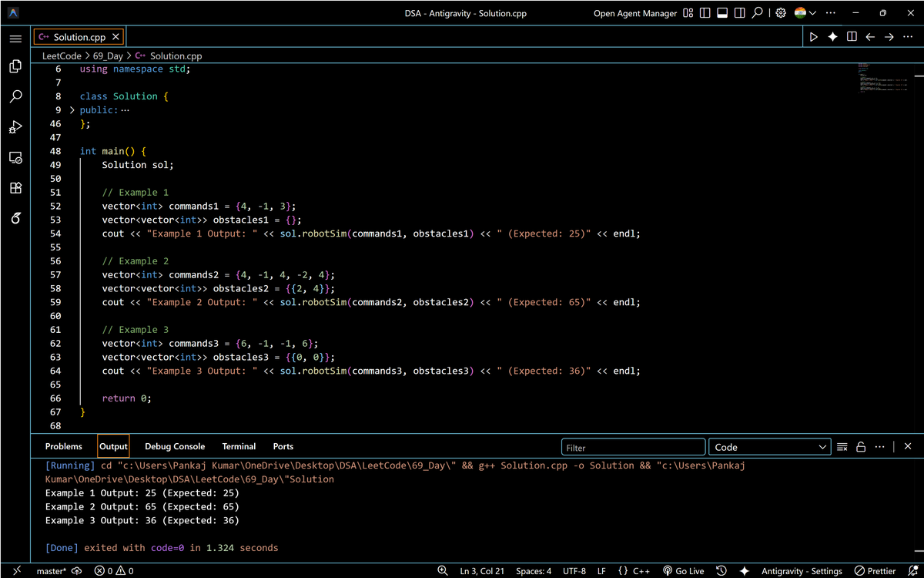The width and height of the screenshot is (924, 578).
Task: Open settings gear in title bar
Action: coord(781,13)
